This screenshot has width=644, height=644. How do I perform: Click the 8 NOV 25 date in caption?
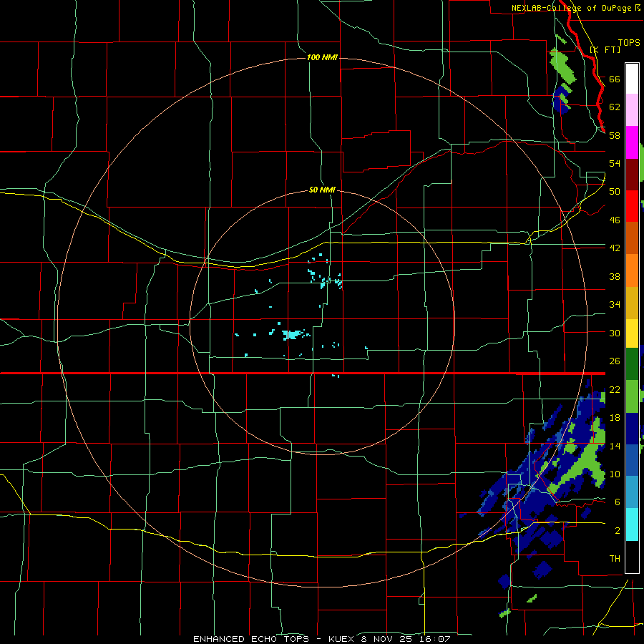tap(388, 639)
